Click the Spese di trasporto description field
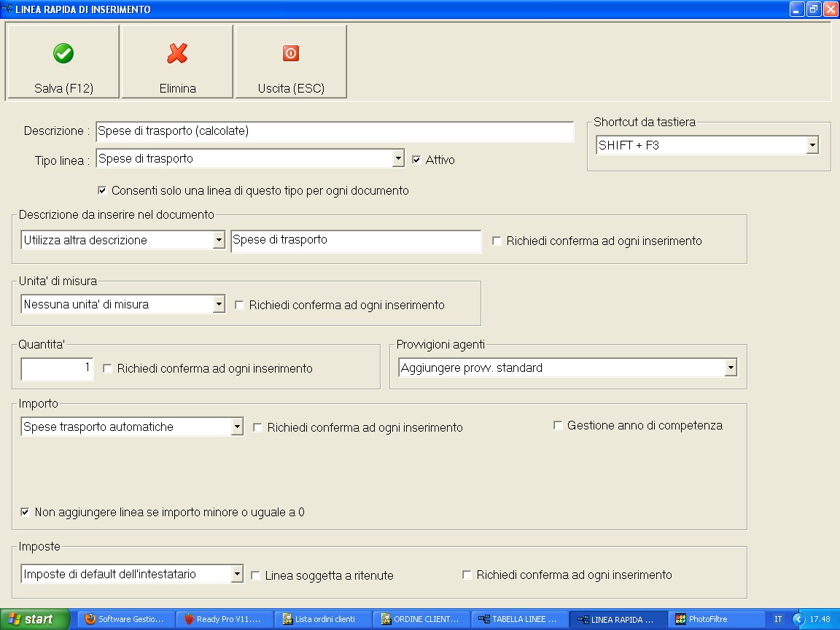 coord(356,241)
